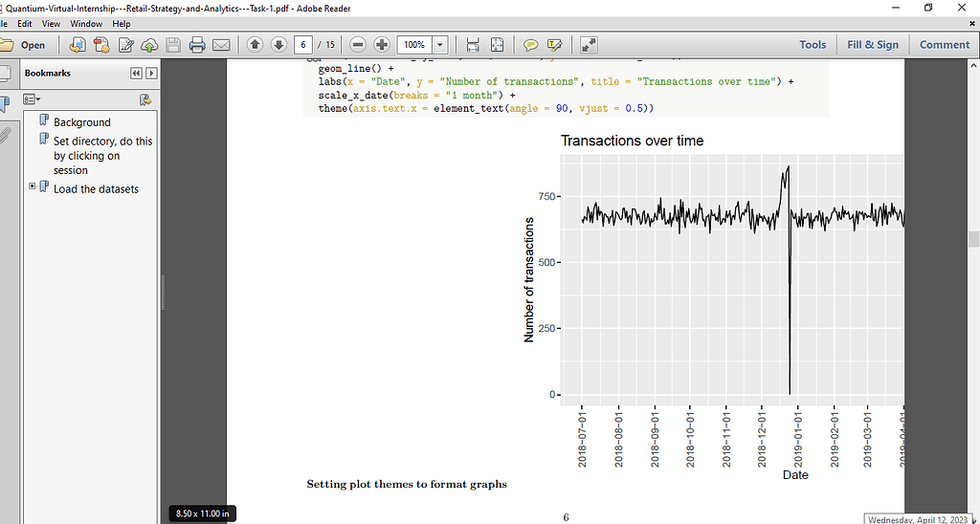Open the bookmarks options dropdown menu
The width and height of the screenshot is (980, 524).
(x=32, y=99)
